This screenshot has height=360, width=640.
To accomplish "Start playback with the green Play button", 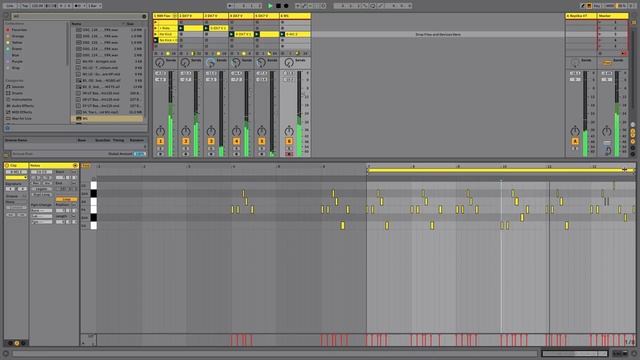I will pos(270,6).
